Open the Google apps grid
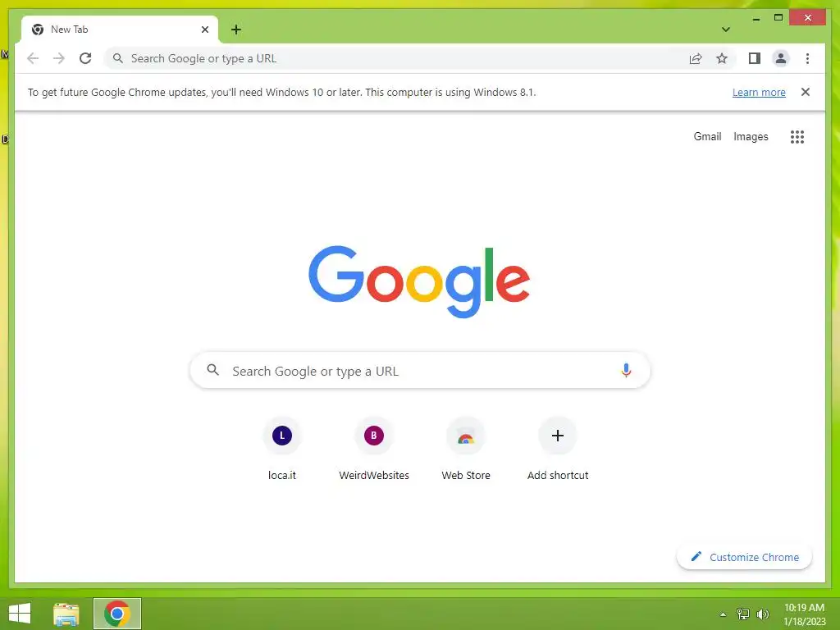This screenshot has width=840, height=630. coord(797,137)
